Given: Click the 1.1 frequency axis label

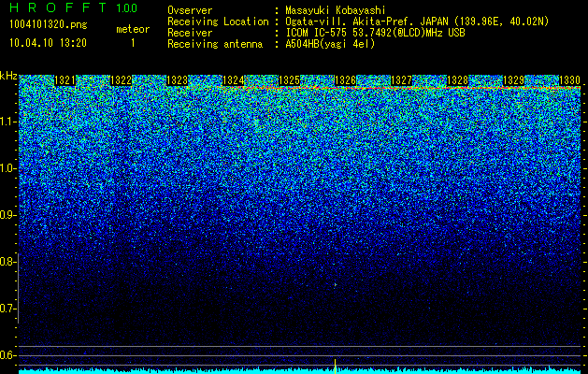Looking at the screenshot, I should (x=8, y=122).
